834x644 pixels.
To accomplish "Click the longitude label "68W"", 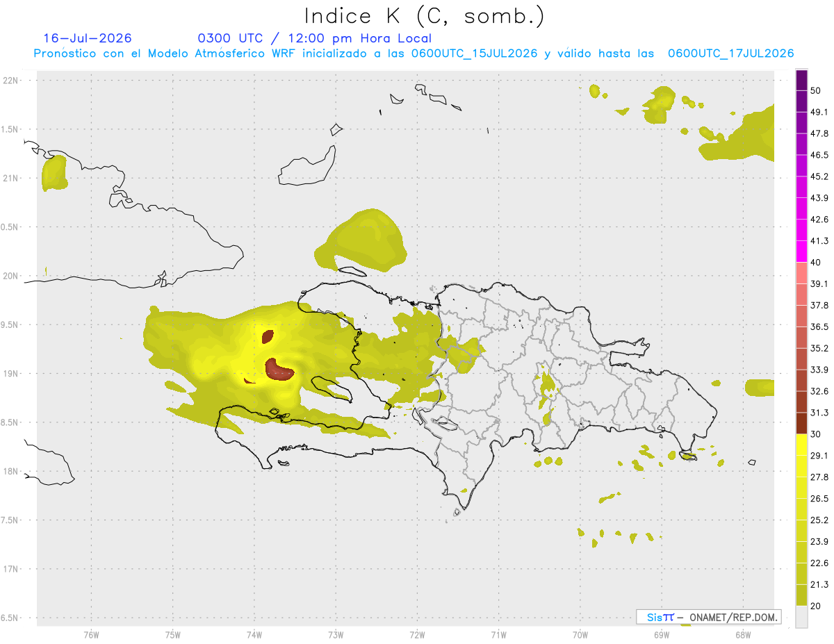I will point(743,634).
